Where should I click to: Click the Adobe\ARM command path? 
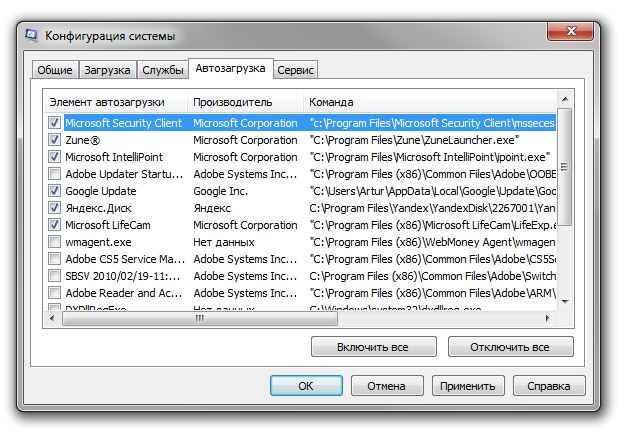tap(433, 293)
